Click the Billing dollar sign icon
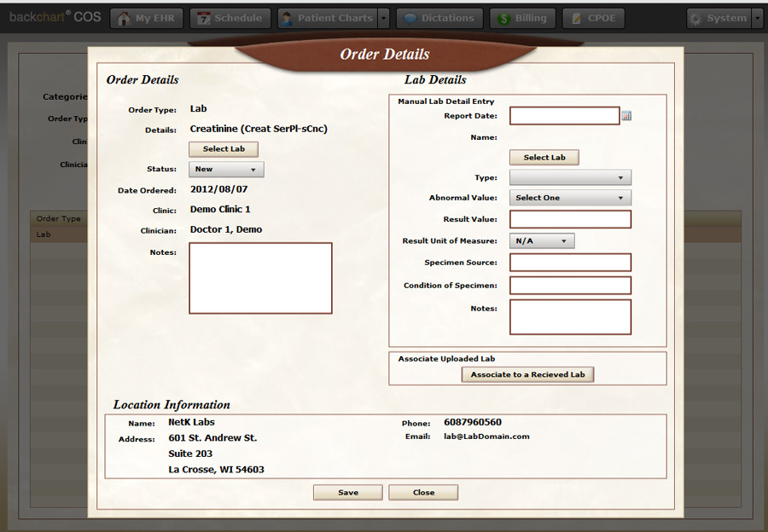 [x=505, y=19]
